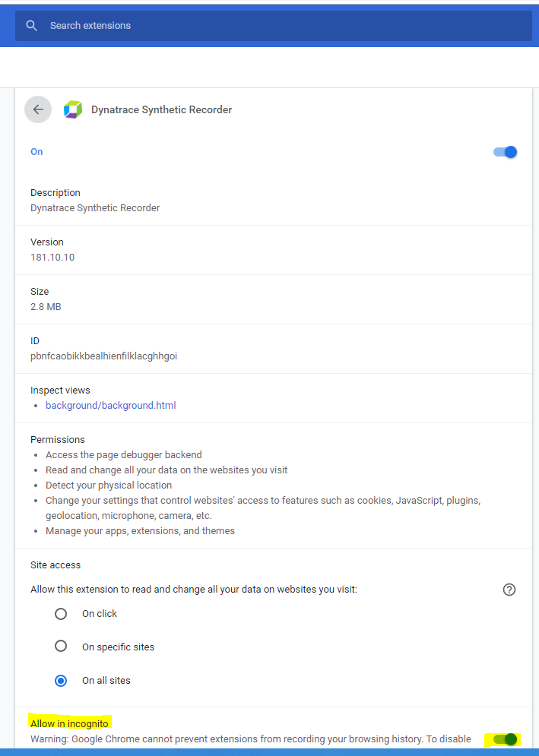Open the site access help icon

click(509, 590)
